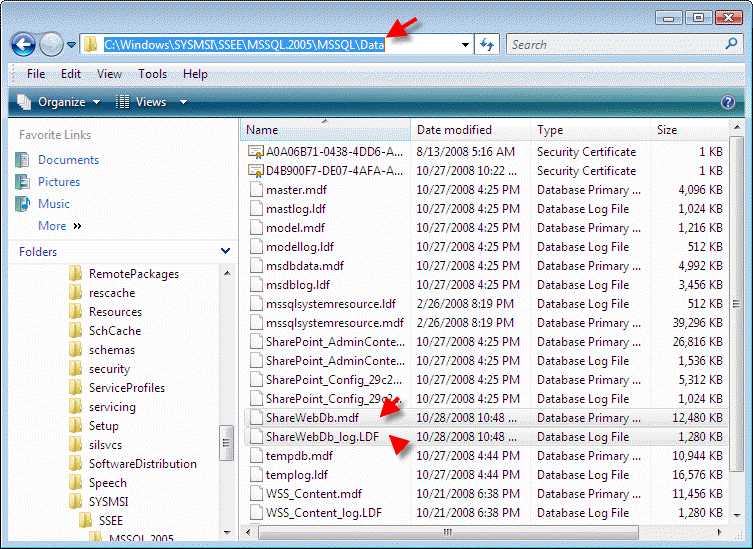Click the file list vertical scrollbar thumb

(736, 304)
